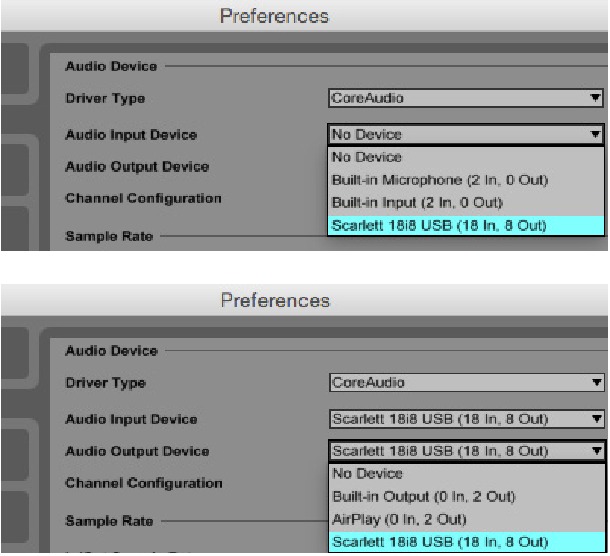Click Channel Configuration label in lower window
610x556 pixels.
click(x=144, y=483)
